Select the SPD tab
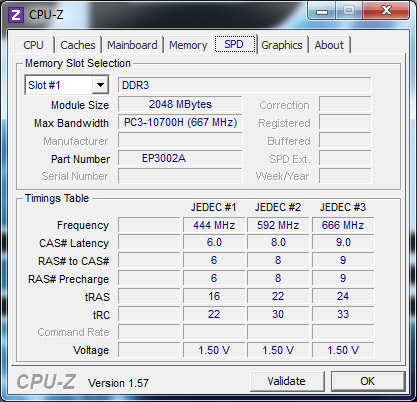 234,44
